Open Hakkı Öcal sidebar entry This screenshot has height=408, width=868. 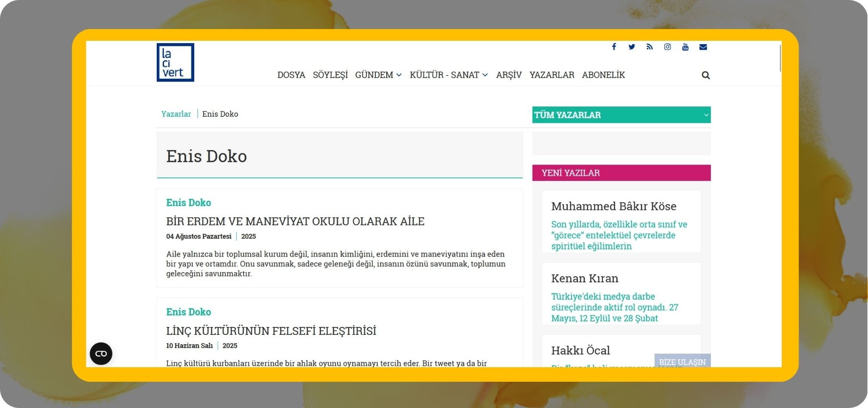tap(580, 350)
